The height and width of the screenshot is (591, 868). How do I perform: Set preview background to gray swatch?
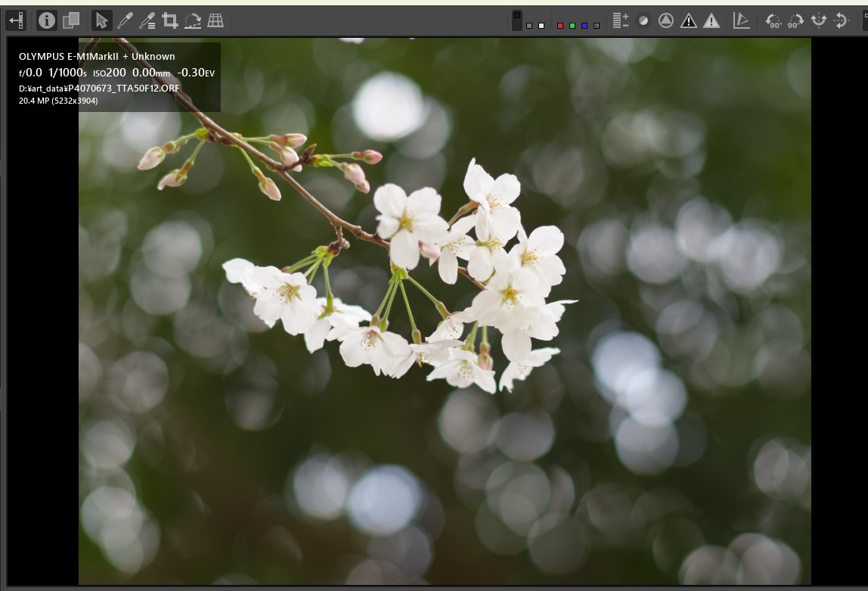tap(529, 26)
